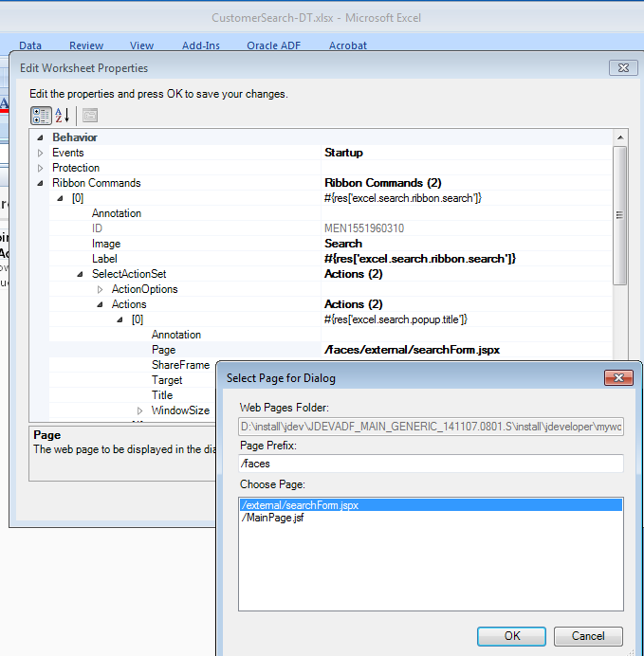Expand the ActionOptions node
Screen dimensions: 644x656
[x=100, y=289]
